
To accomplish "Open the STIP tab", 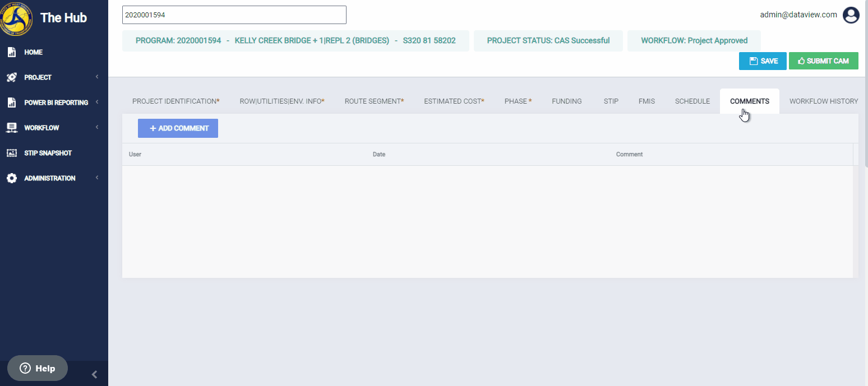I will tap(611, 101).
